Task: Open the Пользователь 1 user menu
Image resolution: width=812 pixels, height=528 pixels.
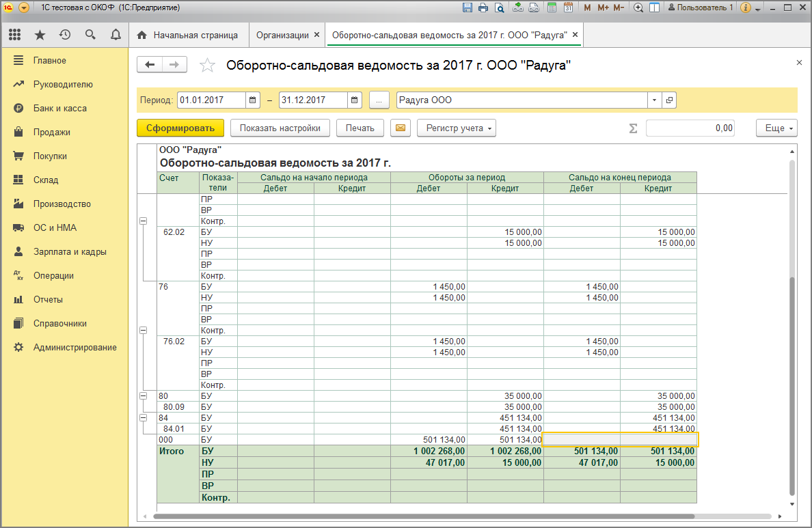Action: pyautogui.click(x=701, y=8)
